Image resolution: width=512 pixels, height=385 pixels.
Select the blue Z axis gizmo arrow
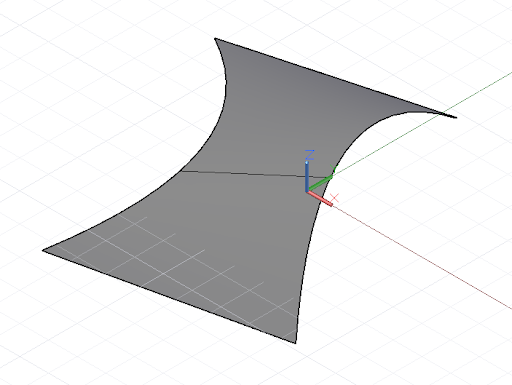click(307, 176)
